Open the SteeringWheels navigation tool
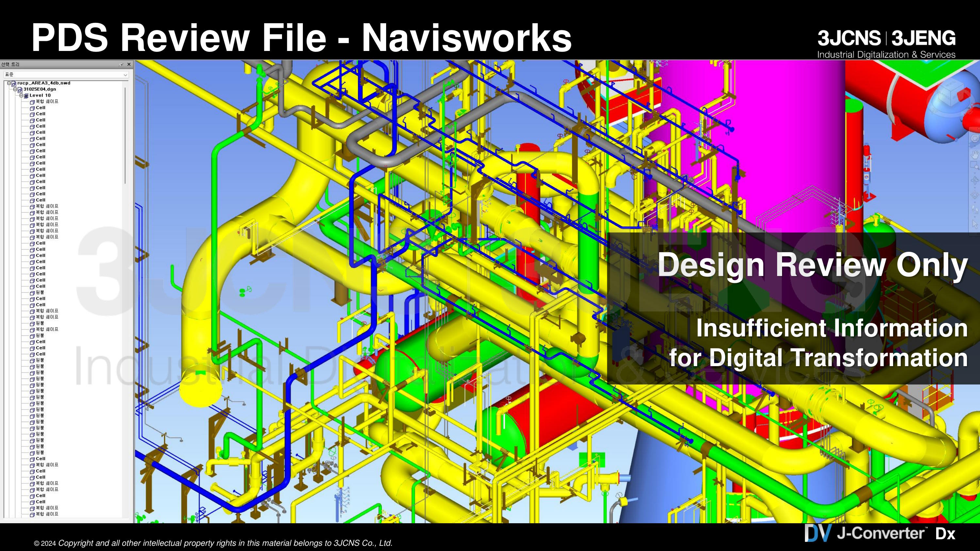 tap(975, 138)
